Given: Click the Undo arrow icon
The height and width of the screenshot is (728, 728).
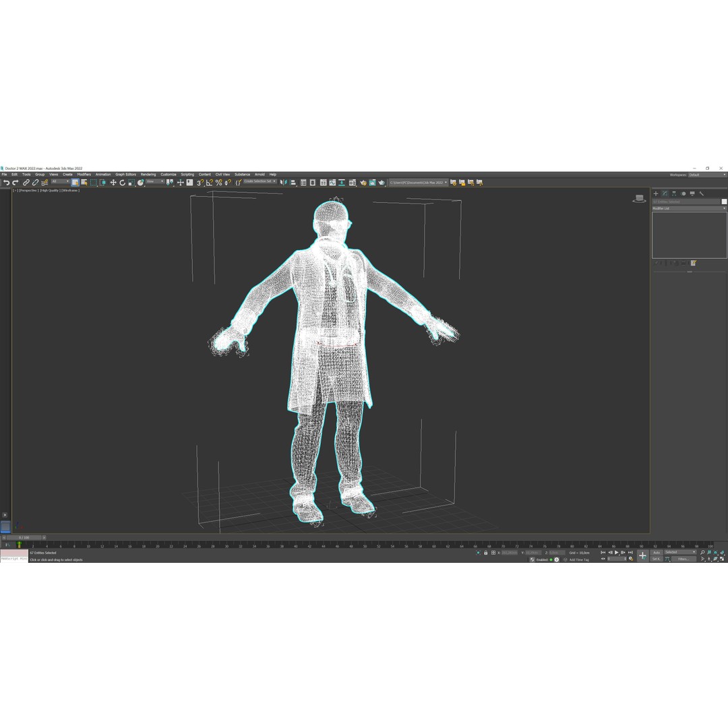Looking at the screenshot, I should coord(7,183).
